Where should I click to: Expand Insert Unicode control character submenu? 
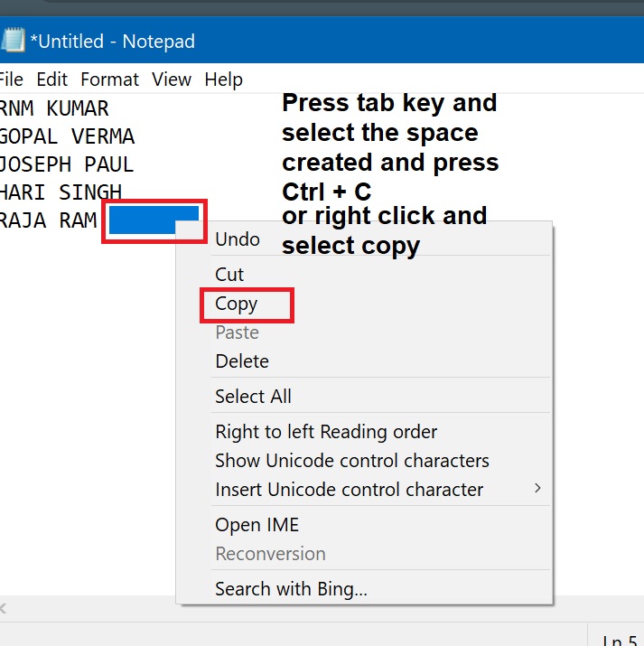pyautogui.click(x=349, y=490)
